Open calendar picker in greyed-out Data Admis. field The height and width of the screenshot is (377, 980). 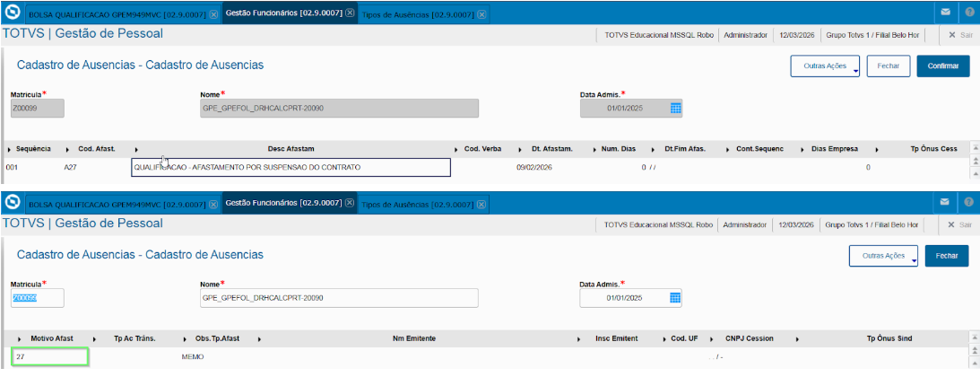pyautogui.click(x=676, y=109)
